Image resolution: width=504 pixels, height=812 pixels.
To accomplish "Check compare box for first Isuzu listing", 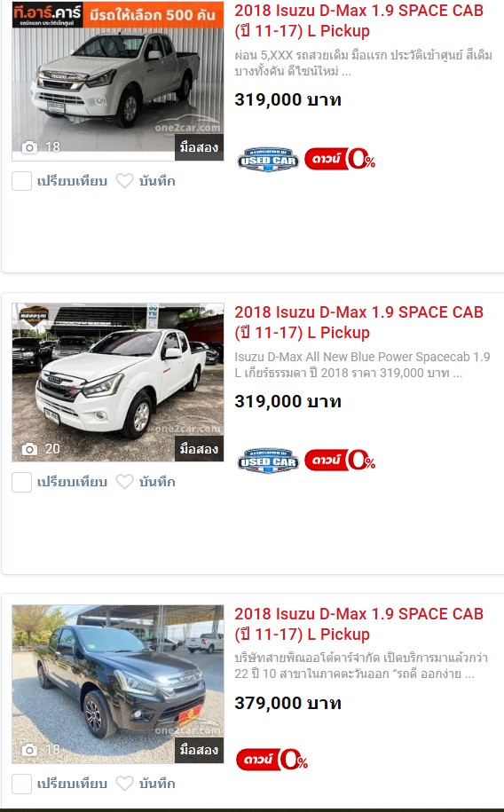I will pos(22,181).
